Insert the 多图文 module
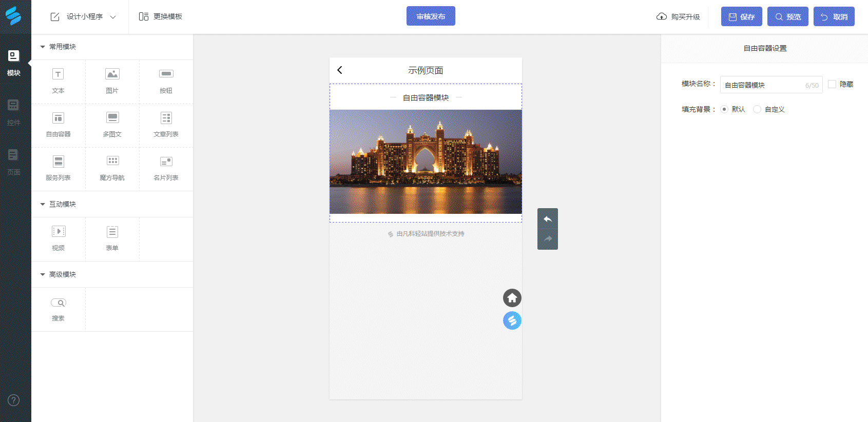This screenshot has height=422, width=868. click(112, 125)
